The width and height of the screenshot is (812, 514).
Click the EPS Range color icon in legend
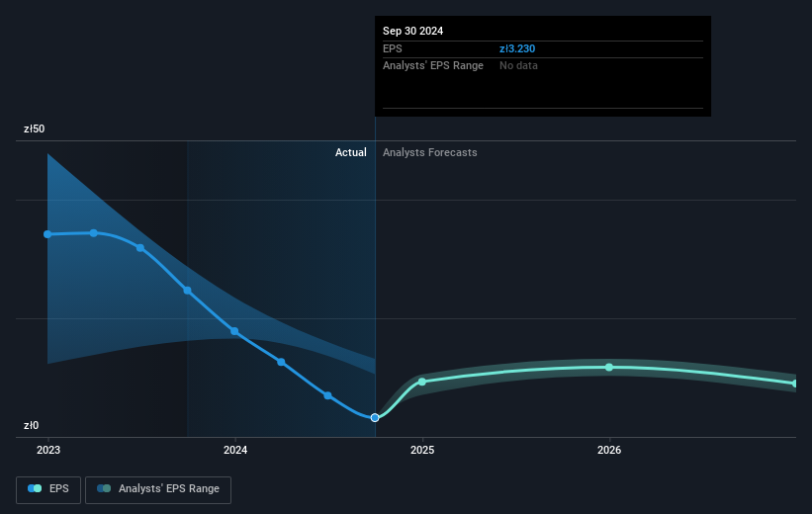[104, 488]
